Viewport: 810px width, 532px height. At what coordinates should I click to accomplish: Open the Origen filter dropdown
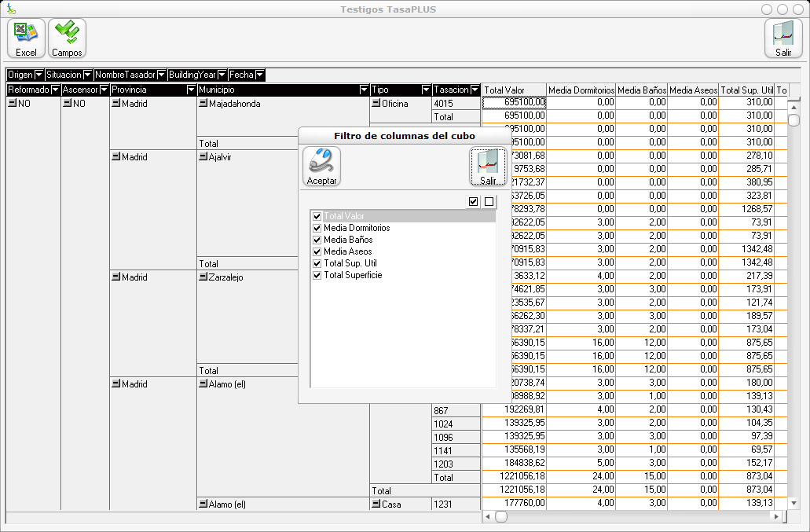[38, 75]
